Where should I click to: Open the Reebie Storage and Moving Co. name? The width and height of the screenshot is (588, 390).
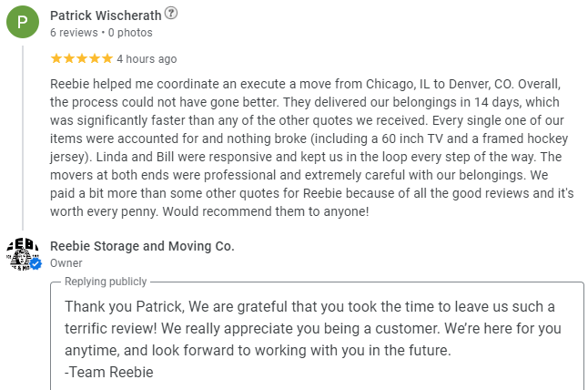pos(142,246)
